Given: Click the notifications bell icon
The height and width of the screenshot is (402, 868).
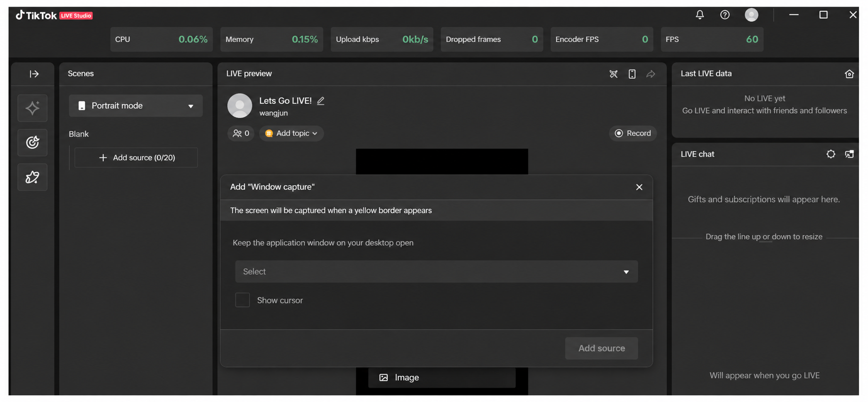Looking at the screenshot, I should 700,15.
